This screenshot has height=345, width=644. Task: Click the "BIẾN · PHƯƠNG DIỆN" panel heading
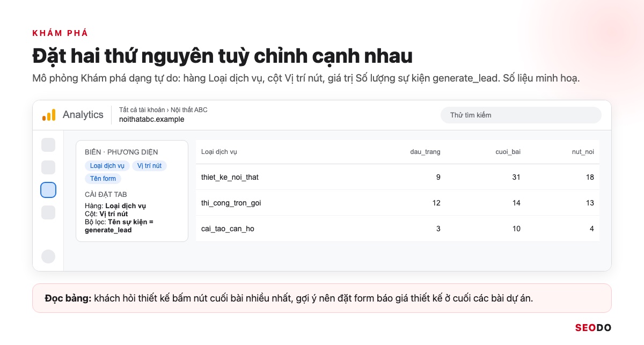(121, 152)
